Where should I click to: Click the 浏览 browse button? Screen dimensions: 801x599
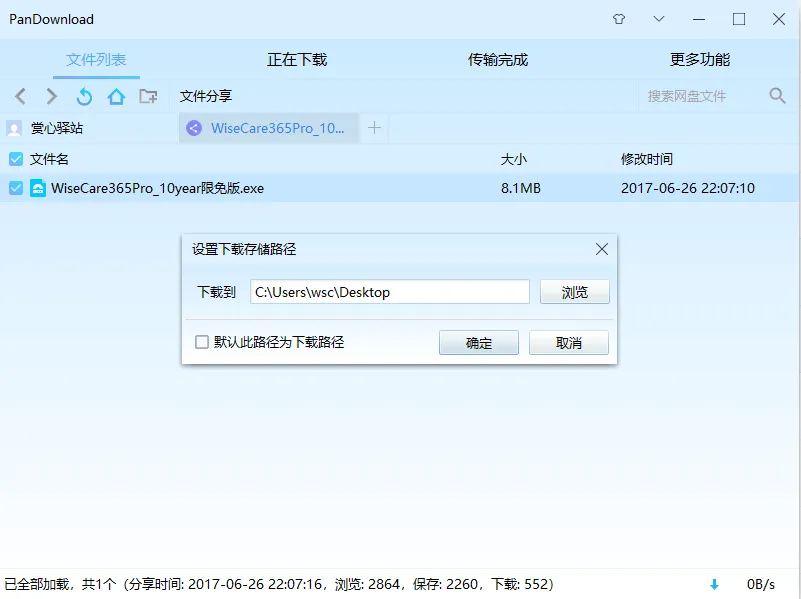(x=575, y=292)
